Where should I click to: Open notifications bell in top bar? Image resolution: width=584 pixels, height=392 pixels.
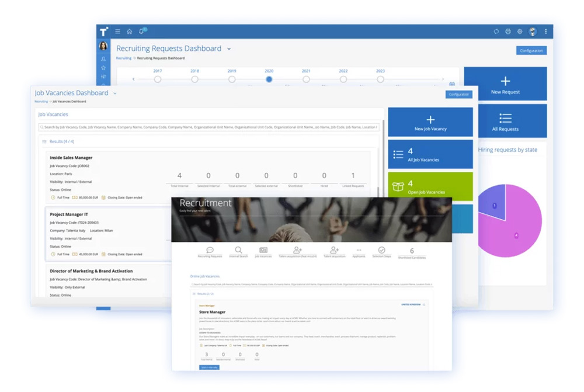141,32
